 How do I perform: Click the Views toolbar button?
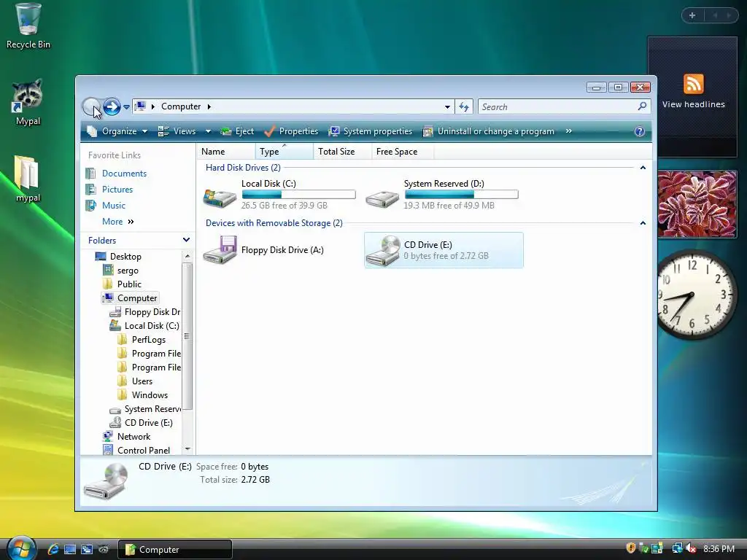point(177,131)
